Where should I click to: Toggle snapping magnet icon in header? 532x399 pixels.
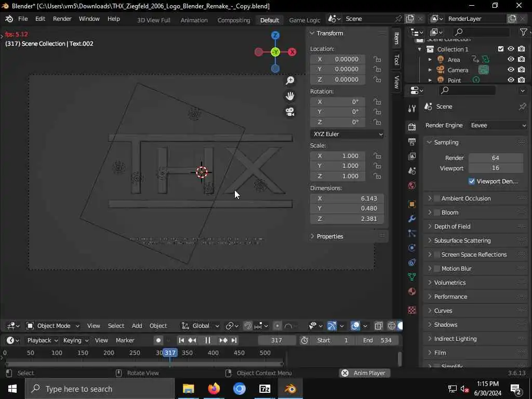[248, 326]
